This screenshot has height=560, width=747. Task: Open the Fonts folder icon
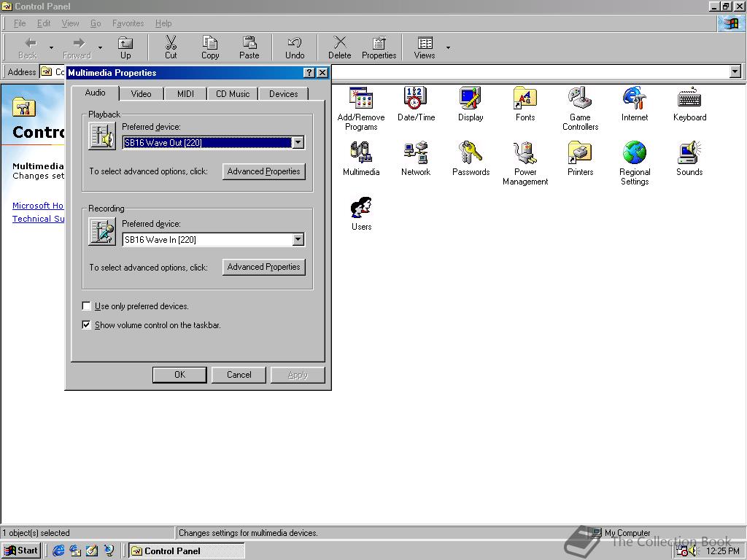pos(525,104)
